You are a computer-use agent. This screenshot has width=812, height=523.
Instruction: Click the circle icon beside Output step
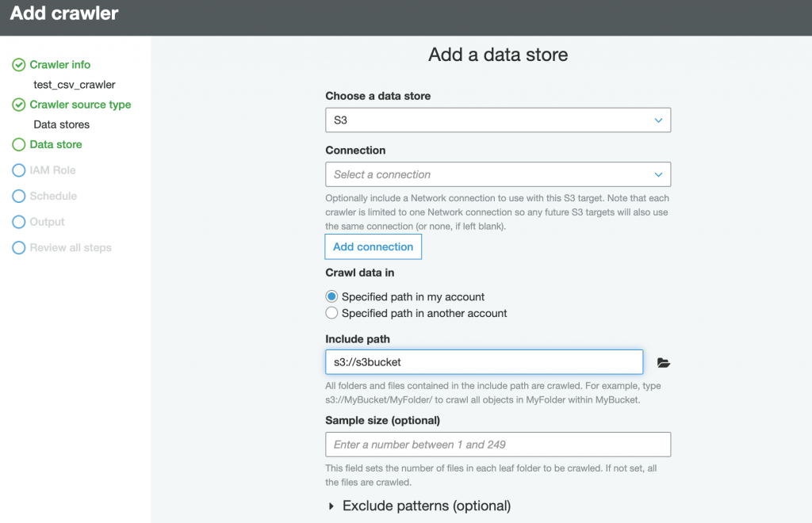[19, 222]
